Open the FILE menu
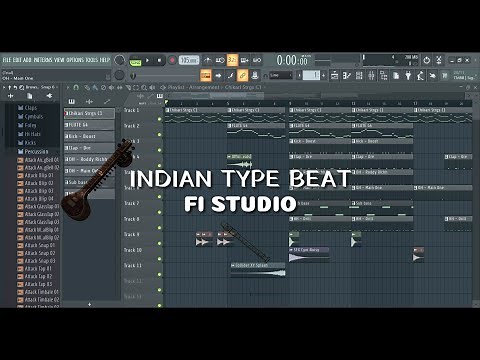 tap(7, 60)
